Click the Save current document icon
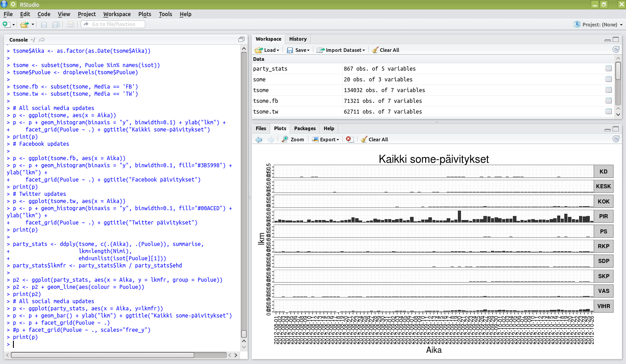Image resolution: width=626 pixels, height=364 pixels. point(44,24)
